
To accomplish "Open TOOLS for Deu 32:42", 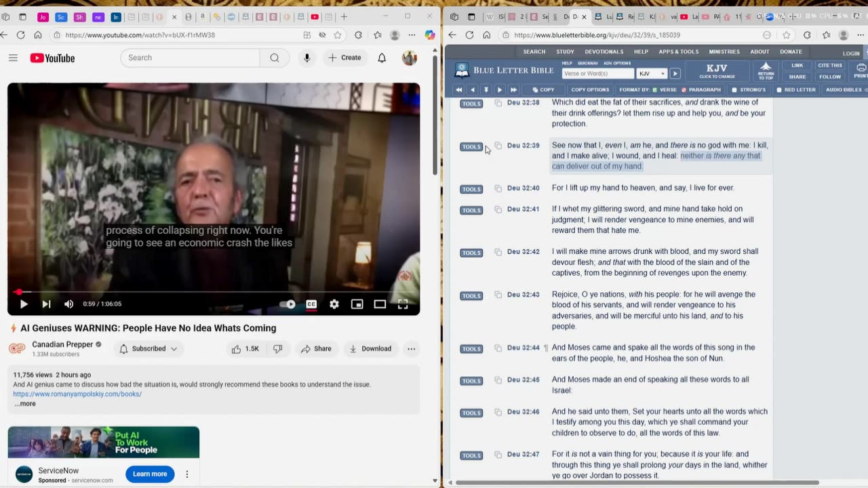I will 471,253.
